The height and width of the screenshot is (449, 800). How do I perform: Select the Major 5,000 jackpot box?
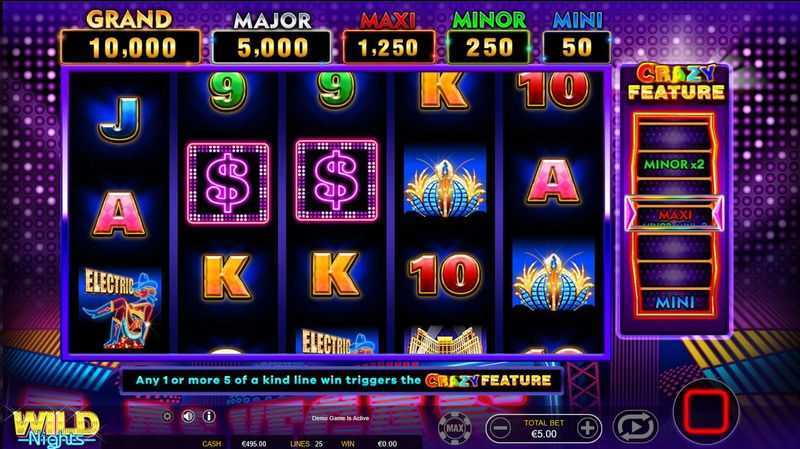point(271,47)
